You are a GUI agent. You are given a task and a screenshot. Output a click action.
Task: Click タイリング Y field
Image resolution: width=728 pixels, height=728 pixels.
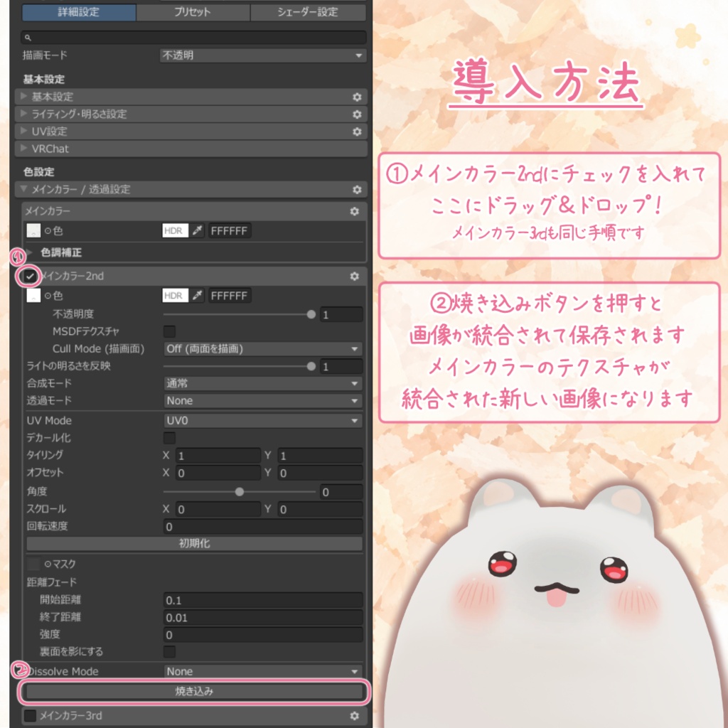[x=321, y=456]
